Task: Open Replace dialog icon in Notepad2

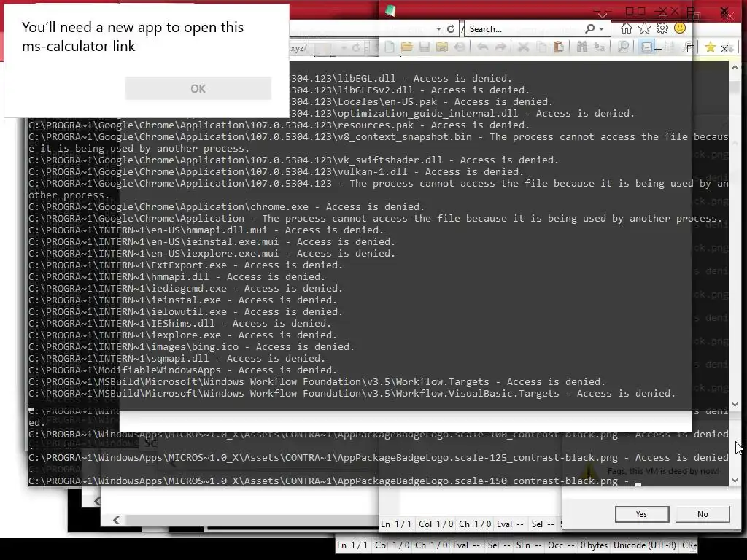Action: point(600,47)
